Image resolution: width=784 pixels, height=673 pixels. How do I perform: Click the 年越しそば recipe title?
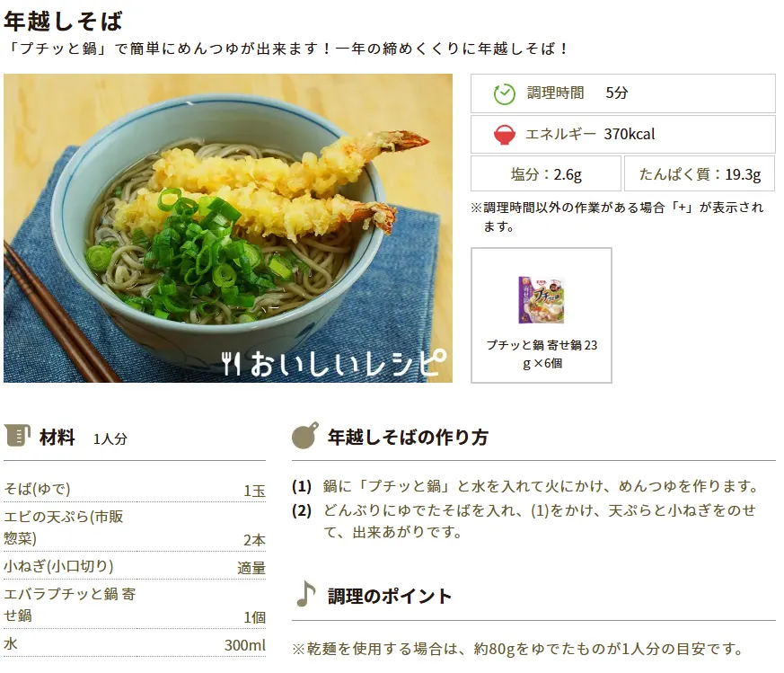[x=63, y=21]
